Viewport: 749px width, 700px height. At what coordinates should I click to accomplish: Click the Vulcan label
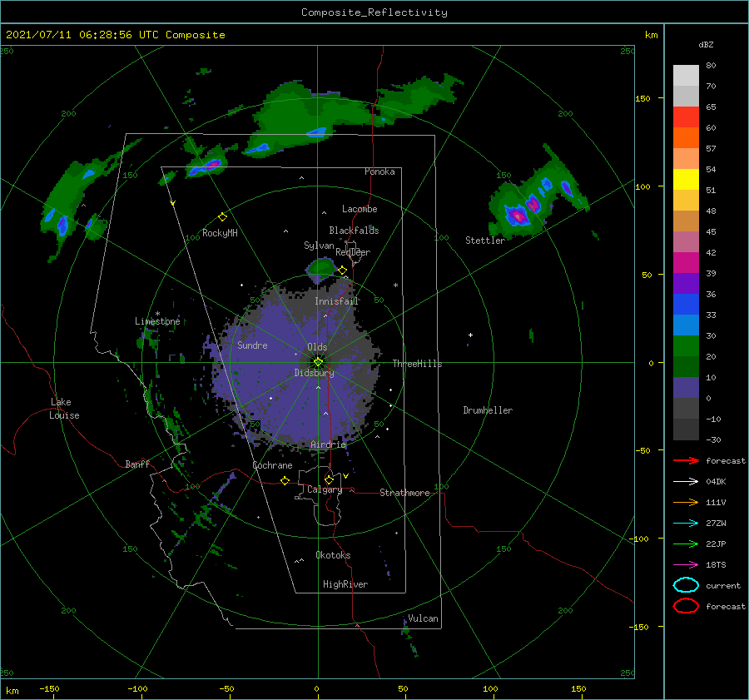[x=424, y=618]
